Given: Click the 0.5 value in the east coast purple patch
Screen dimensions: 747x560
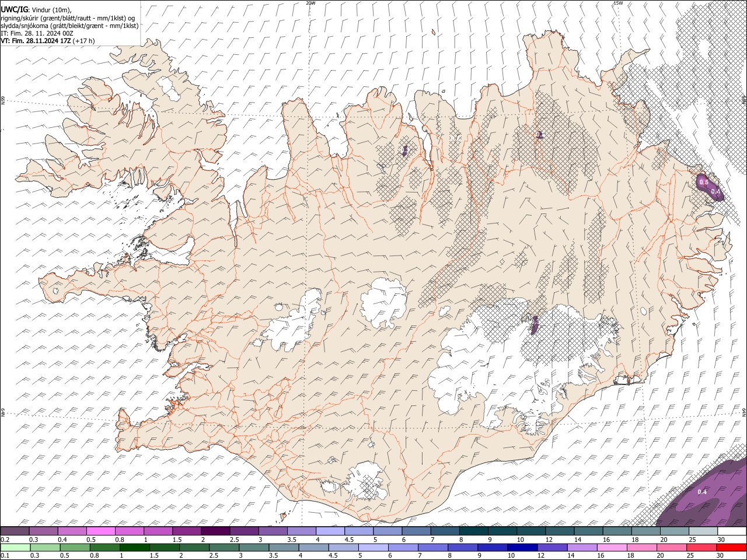Looking at the screenshot, I should (704, 183).
